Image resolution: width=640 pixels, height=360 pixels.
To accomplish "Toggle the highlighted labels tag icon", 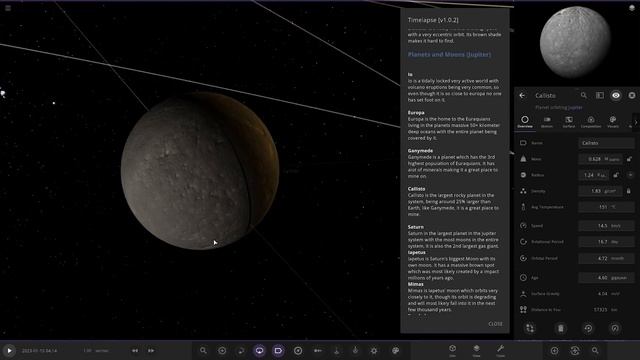I will 278,350.
